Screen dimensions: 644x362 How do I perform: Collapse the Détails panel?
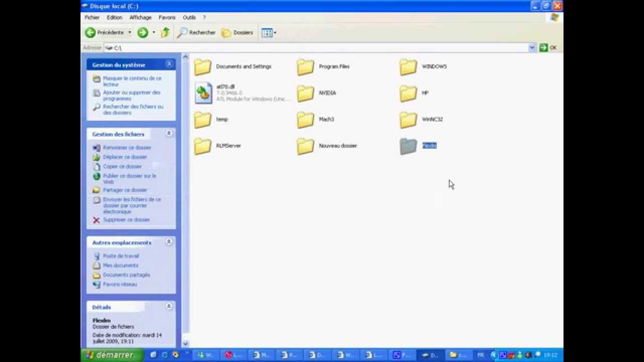[x=169, y=306]
